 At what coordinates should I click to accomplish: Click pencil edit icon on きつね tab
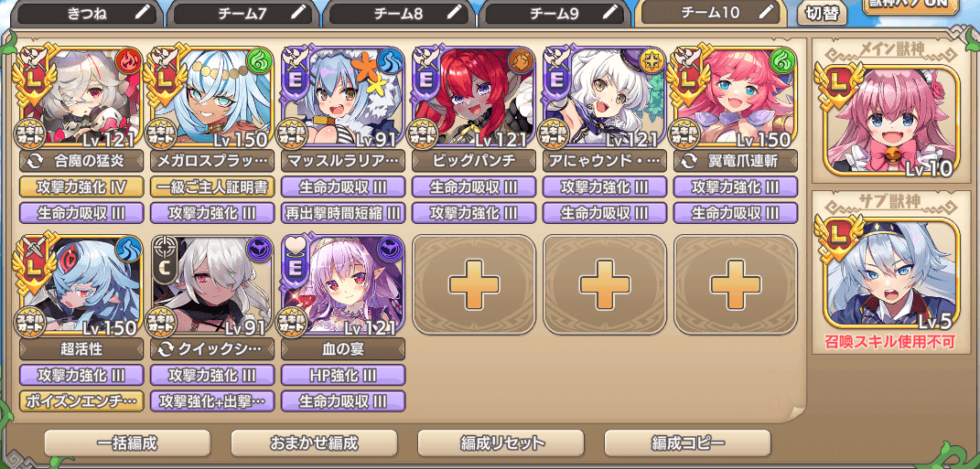143,14
